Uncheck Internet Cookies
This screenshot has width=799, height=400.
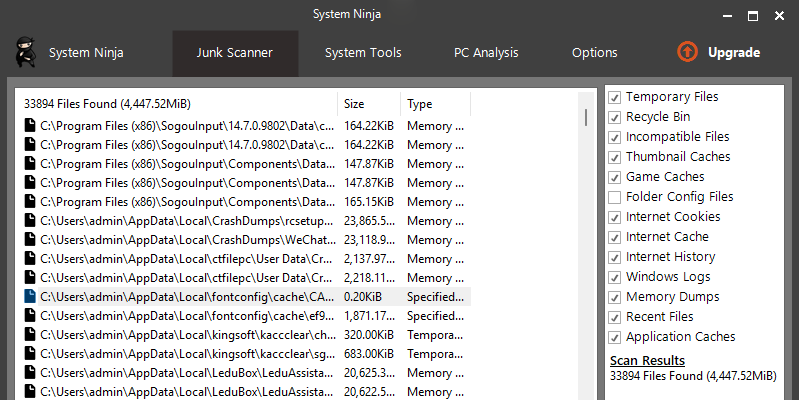point(615,217)
